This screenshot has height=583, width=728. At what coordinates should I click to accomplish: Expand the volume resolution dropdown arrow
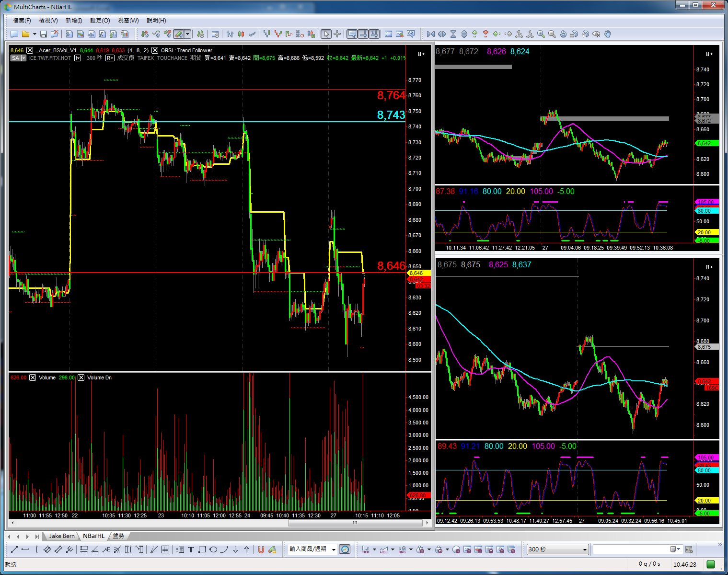point(393,549)
